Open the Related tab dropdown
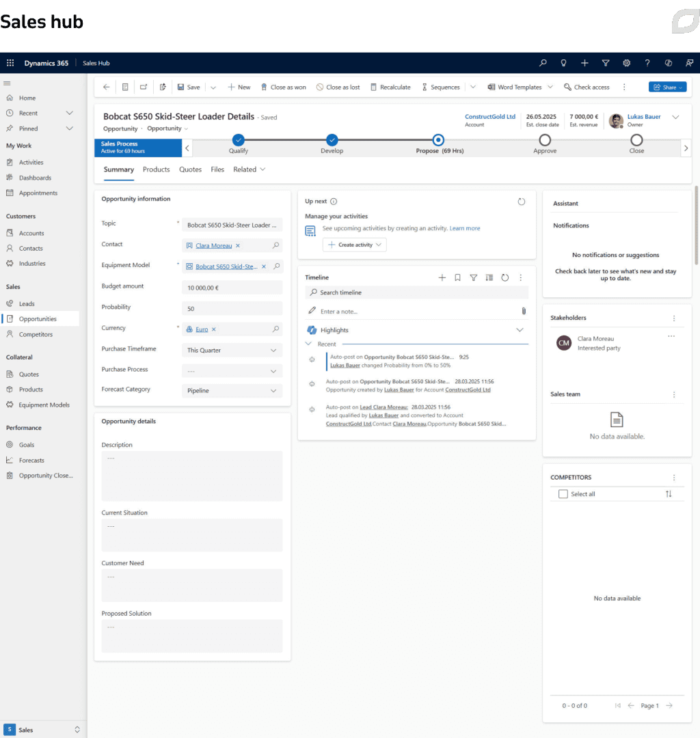 pyautogui.click(x=249, y=169)
